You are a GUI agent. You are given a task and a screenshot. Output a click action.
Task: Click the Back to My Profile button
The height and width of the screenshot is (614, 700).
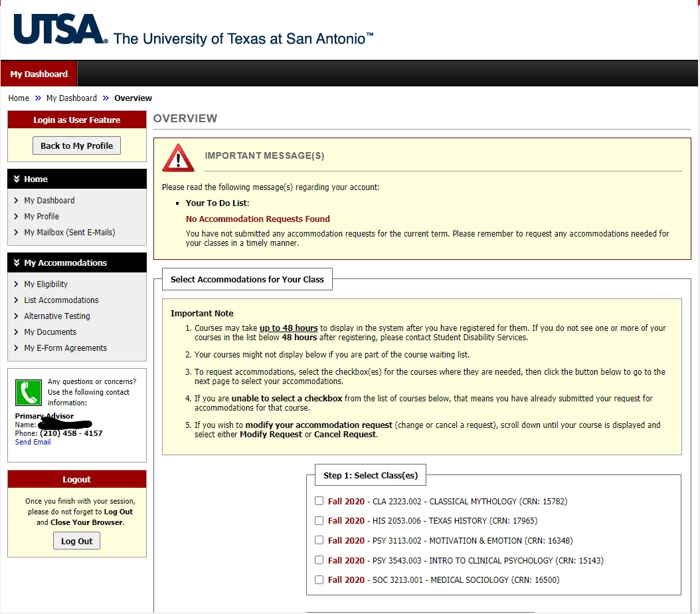[x=76, y=145]
